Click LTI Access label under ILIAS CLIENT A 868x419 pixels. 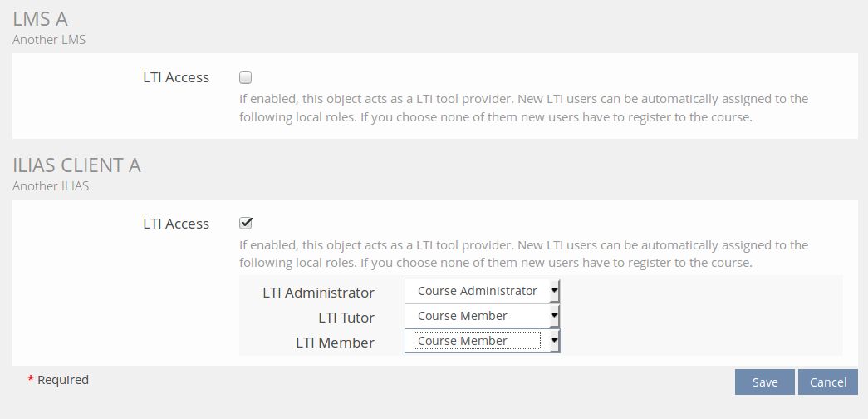176,224
